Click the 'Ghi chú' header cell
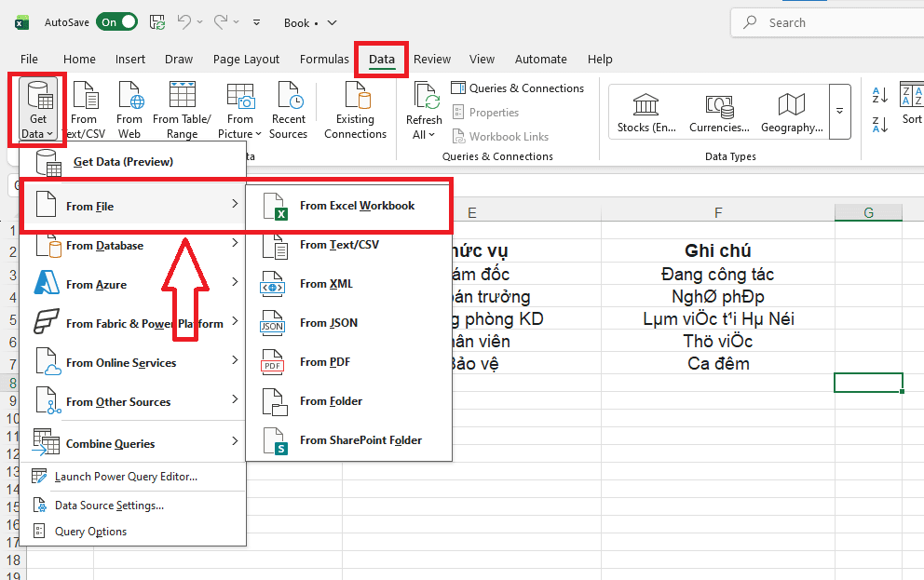Screen dimensions: 924x580 [x=718, y=250]
